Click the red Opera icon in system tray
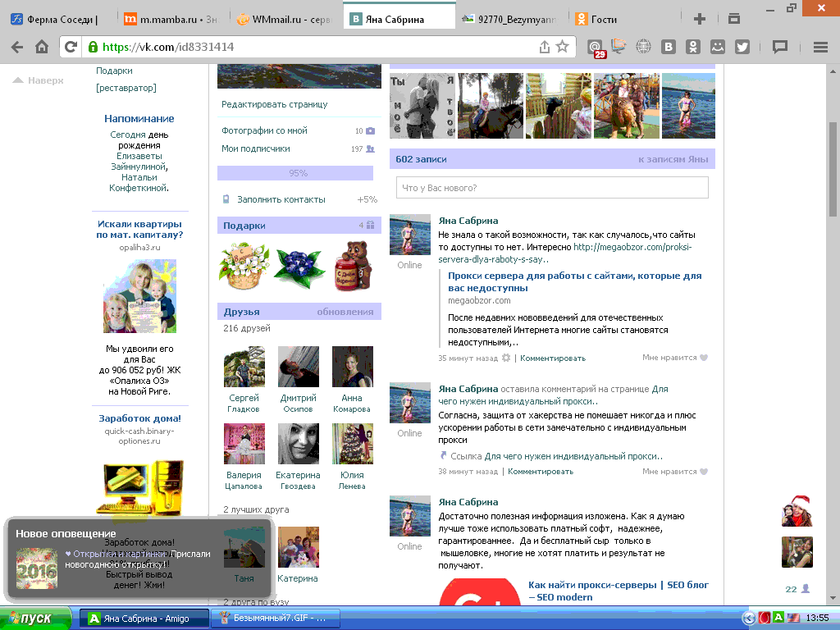The height and width of the screenshot is (630, 840). click(x=765, y=618)
